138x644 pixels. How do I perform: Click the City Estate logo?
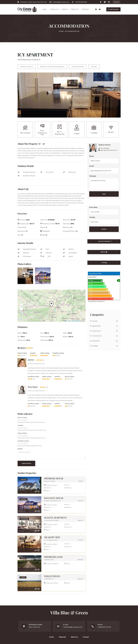[x=27, y=9]
